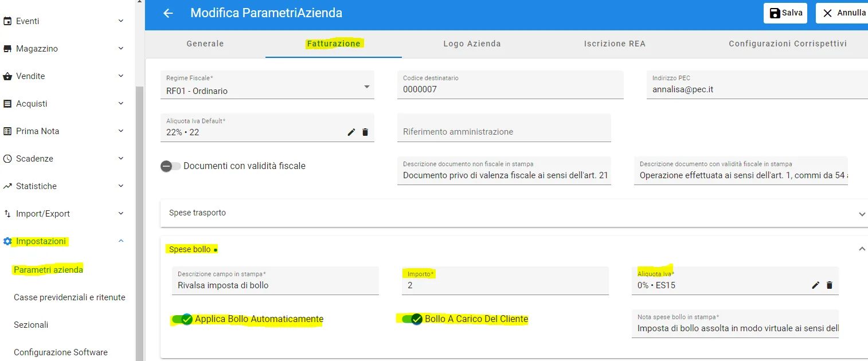The height and width of the screenshot is (361, 868).
Task: Click the Prima Nota ledger icon
Action: click(7, 131)
